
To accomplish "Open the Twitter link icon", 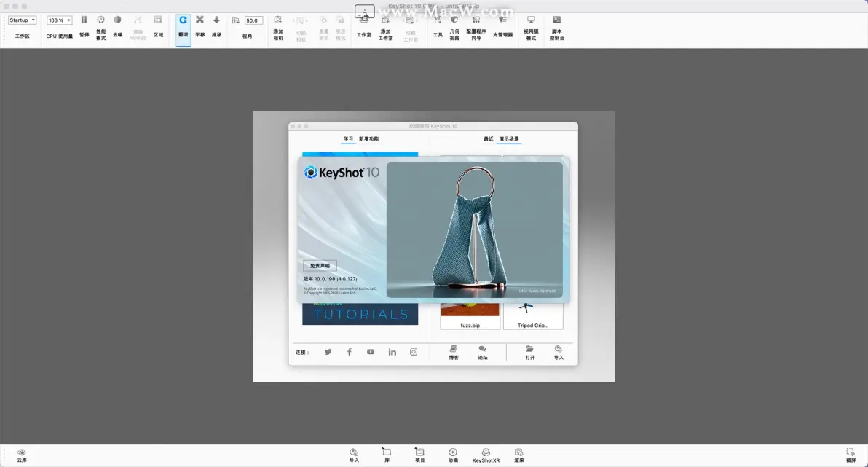I will pos(328,352).
